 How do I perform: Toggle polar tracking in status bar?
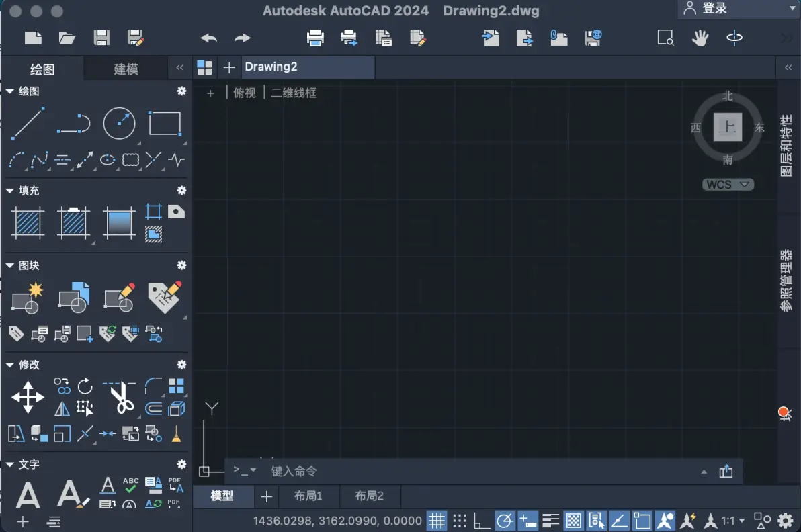click(505, 521)
